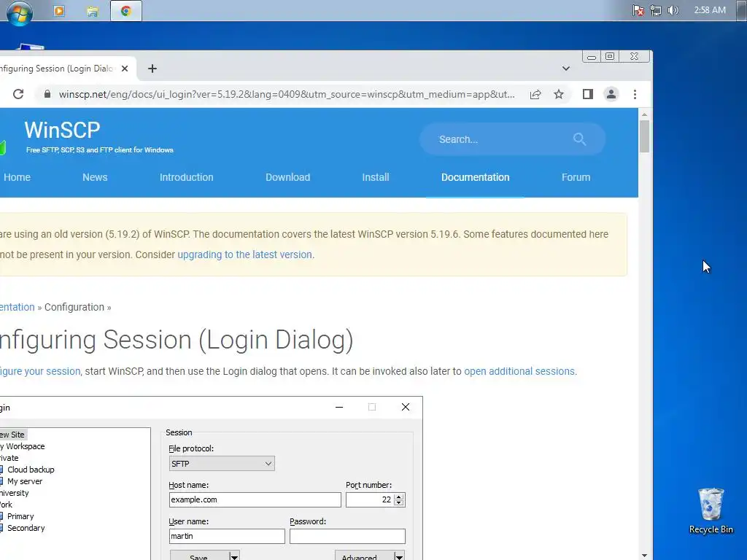Open News nav item
747x560 pixels.
click(x=95, y=177)
